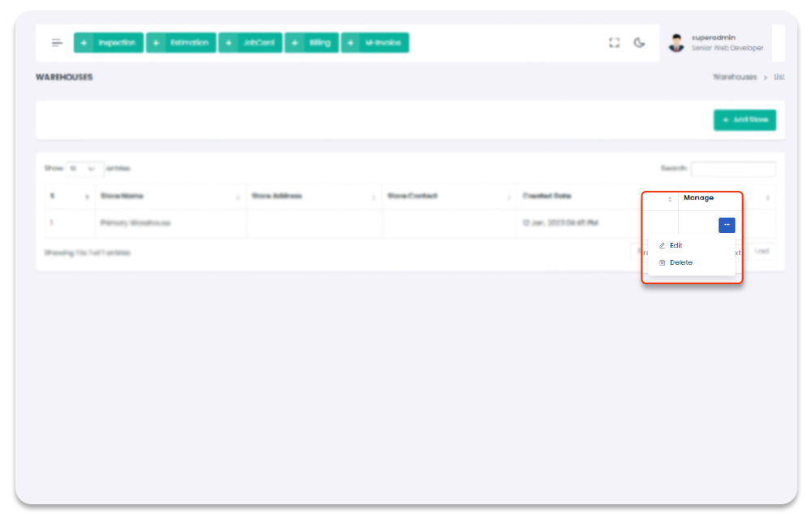Image resolution: width=812 pixels, height=514 pixels.
Task: Click the plus icon on Inspection button
Action: [84, 43]
